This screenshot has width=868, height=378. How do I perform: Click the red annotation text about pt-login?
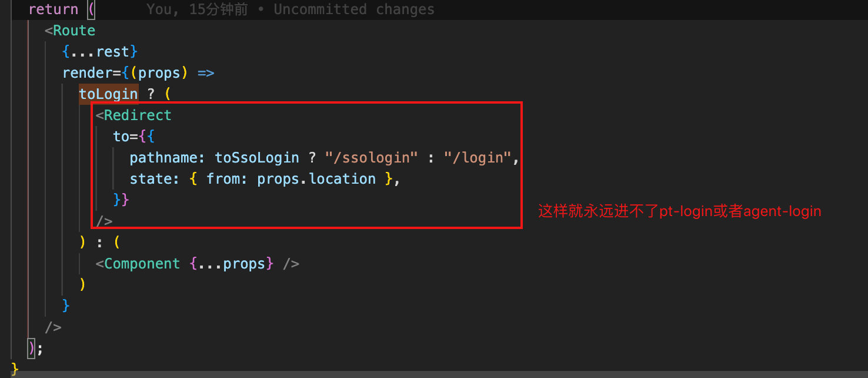[680, 211]
